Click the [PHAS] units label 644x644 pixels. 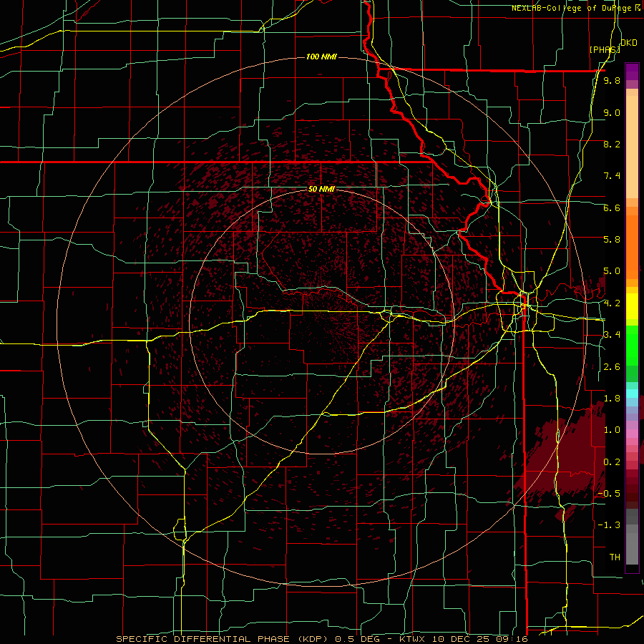coord(605,49)
